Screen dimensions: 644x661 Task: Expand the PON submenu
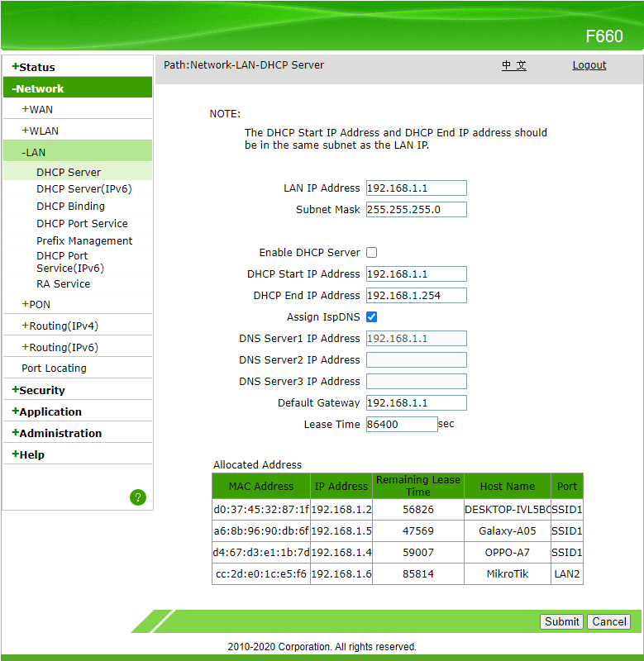pos(36,304)
